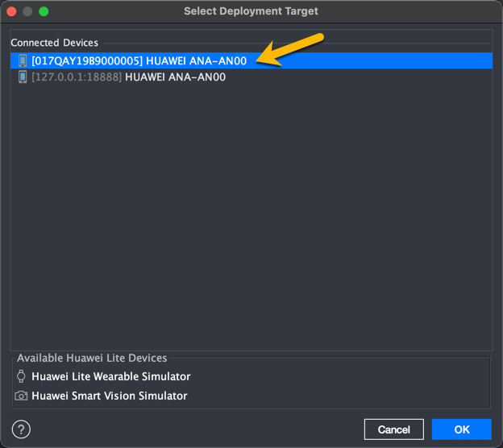The image size is (503, 448).
Task: Click phone icon beside 017QAY19B9000005 device
Action: pos(23,60)
